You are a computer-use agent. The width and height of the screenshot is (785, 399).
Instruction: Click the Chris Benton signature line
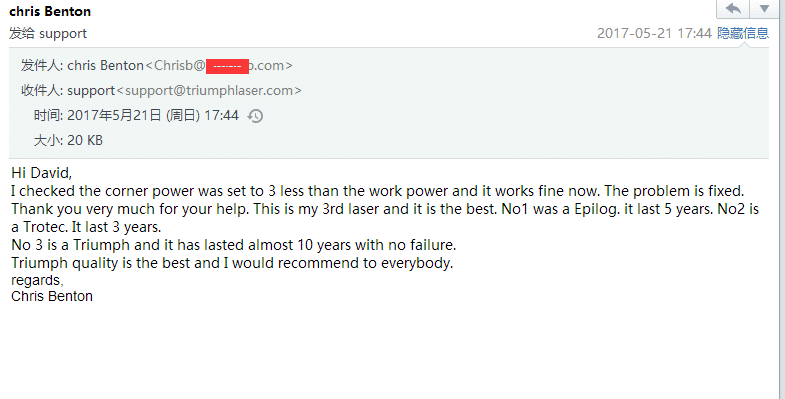pyautogui.click(x=52, y=296)
